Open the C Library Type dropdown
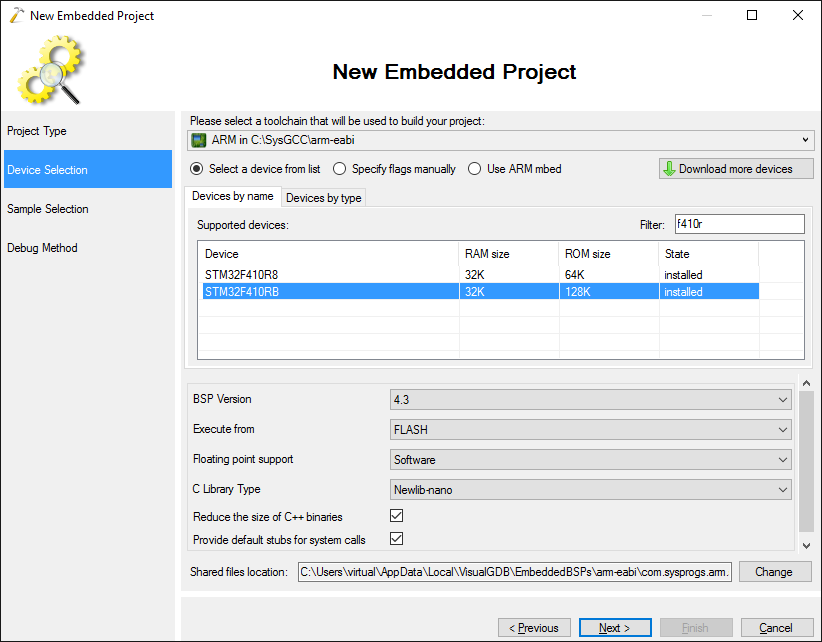 [x=590, y=489]
